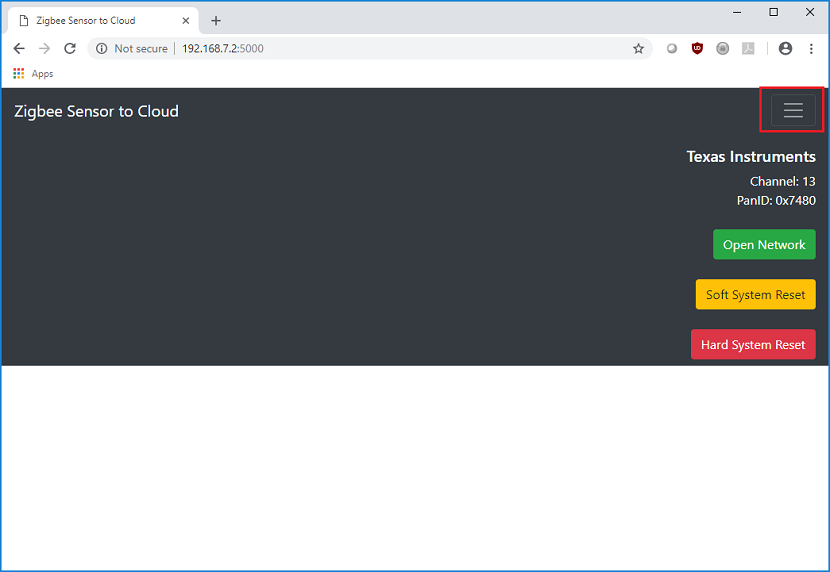Bookmark this page with the star icon
The height and width of the screenshot is (572, 830).
pos(638,48)
